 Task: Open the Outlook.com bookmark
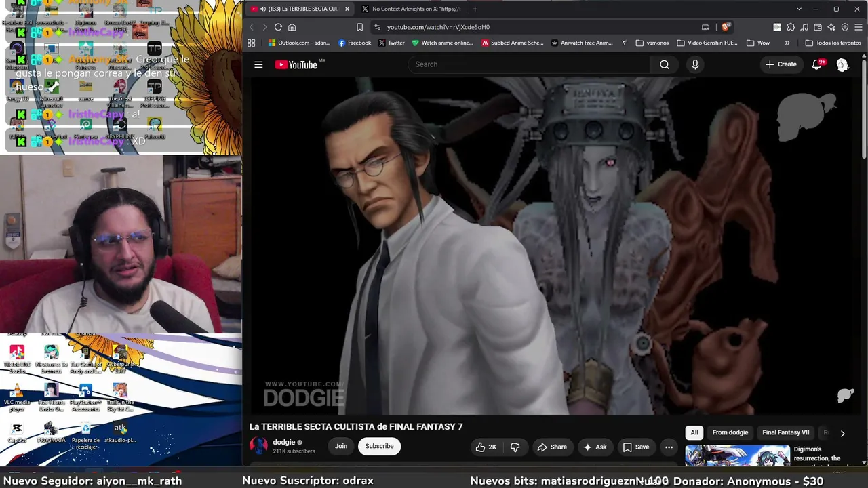(x=299, y=43)
